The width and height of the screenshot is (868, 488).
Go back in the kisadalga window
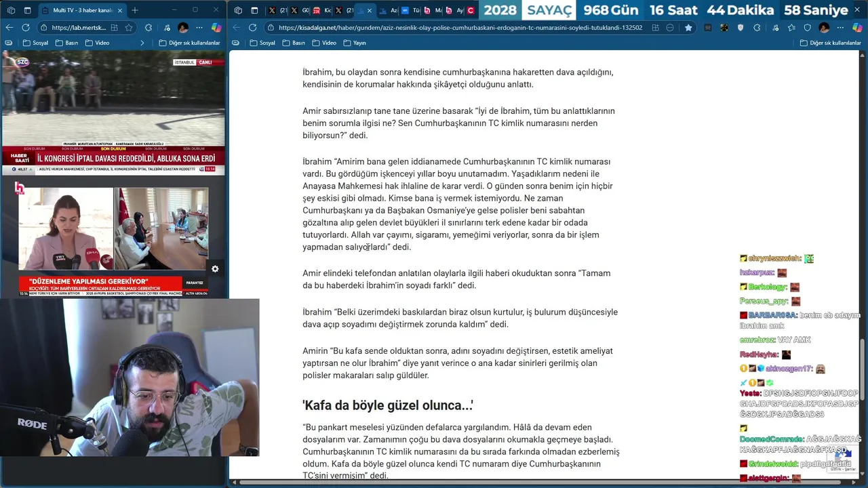point(236,28)
